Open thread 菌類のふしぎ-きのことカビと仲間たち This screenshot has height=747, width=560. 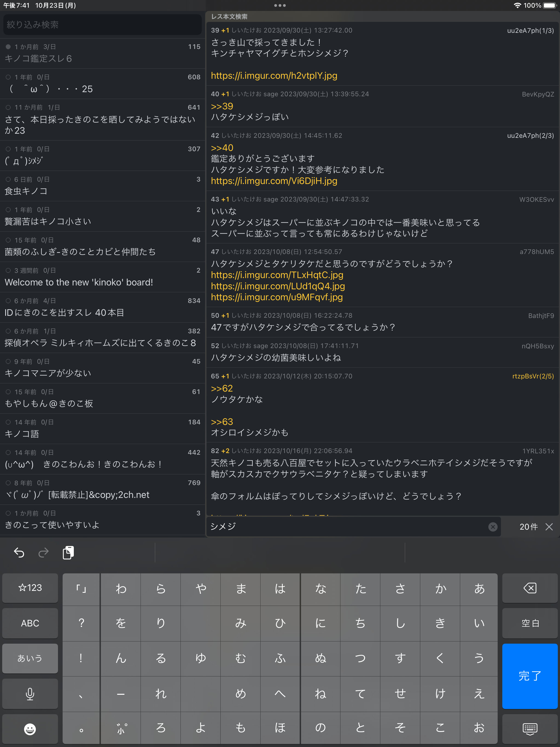(102, 247)
